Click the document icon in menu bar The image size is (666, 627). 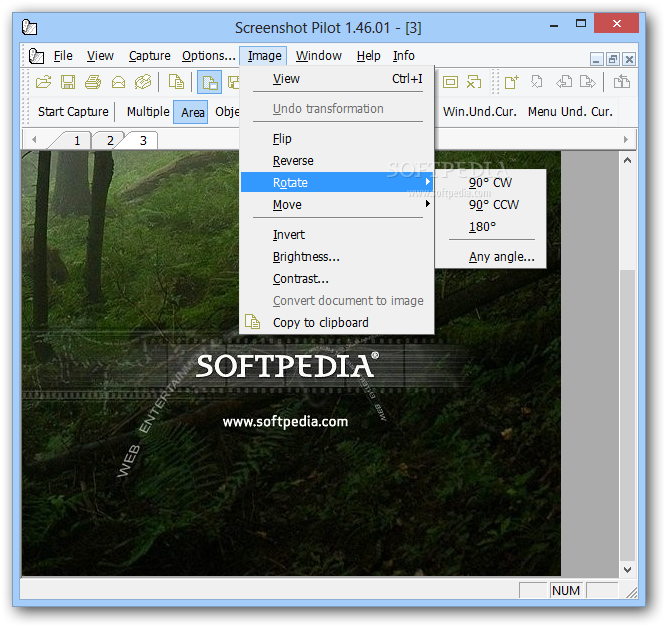[36, 56]
